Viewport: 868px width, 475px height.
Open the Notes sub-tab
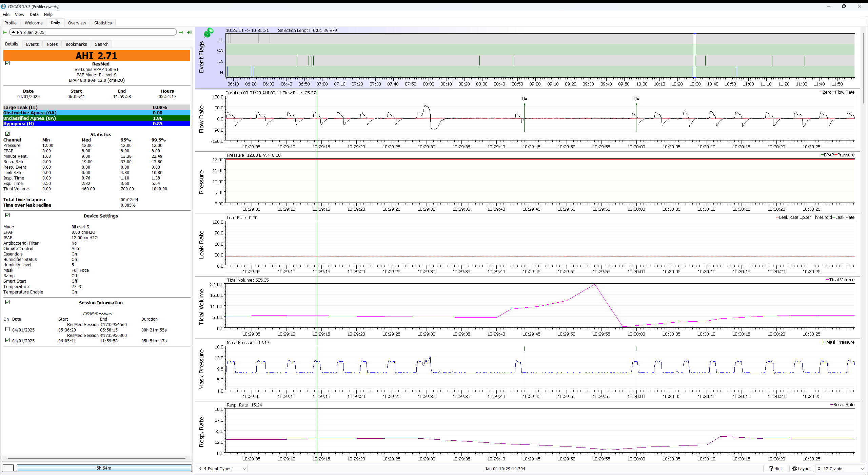pos(52,44)
